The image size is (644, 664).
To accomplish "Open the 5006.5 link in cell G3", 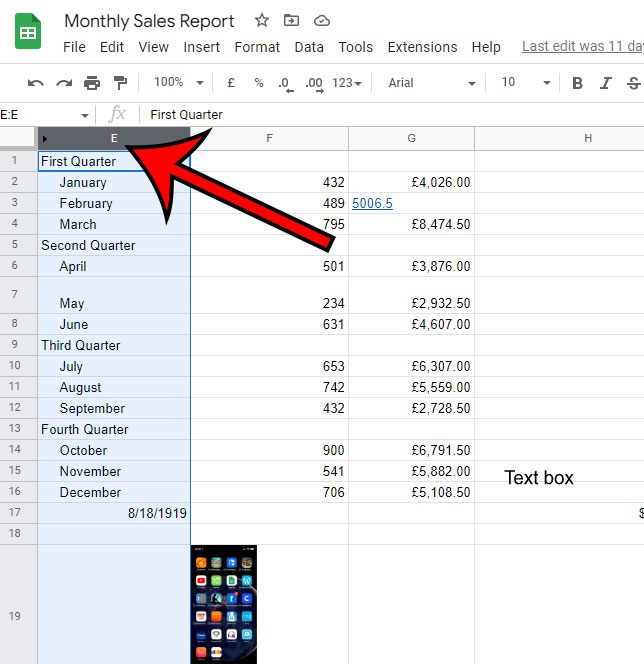I will [372, 203].
